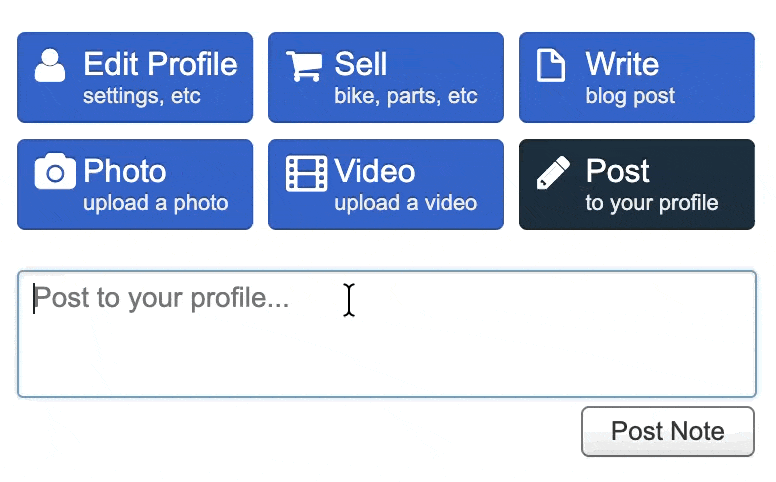Click the "upload a video" subtitle

click(x=406, y=203)
